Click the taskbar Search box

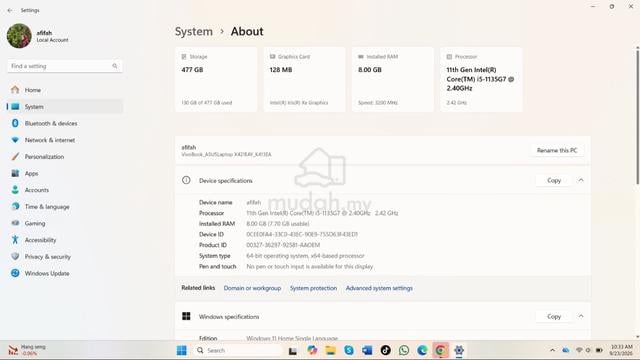point(239,350)
